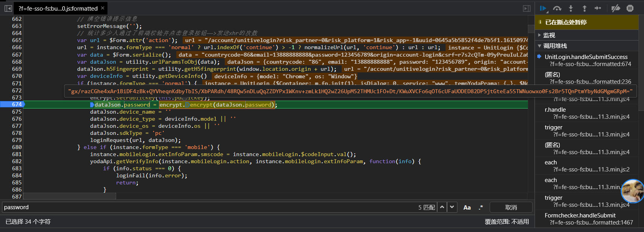The width and height of the screenshot is (644, 232).
Task: Step out of current function
Action: (584, 8)
